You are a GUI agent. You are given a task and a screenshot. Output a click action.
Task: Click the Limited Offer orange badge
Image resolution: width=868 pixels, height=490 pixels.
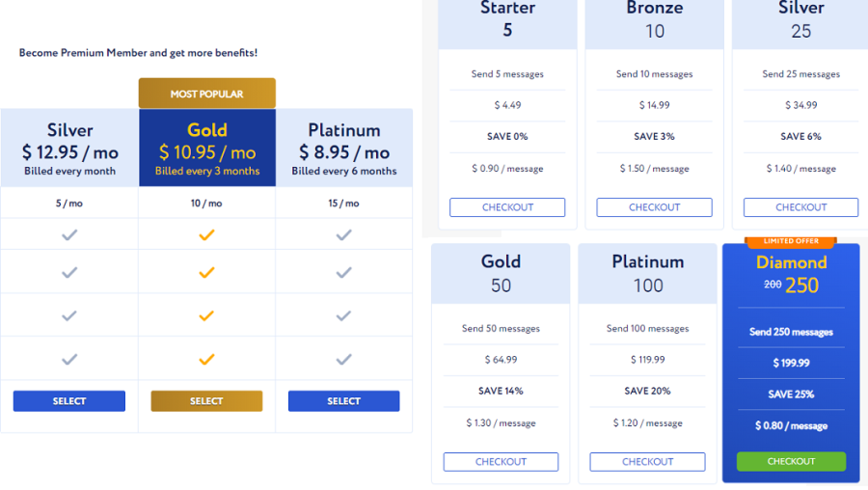[791, 241]
